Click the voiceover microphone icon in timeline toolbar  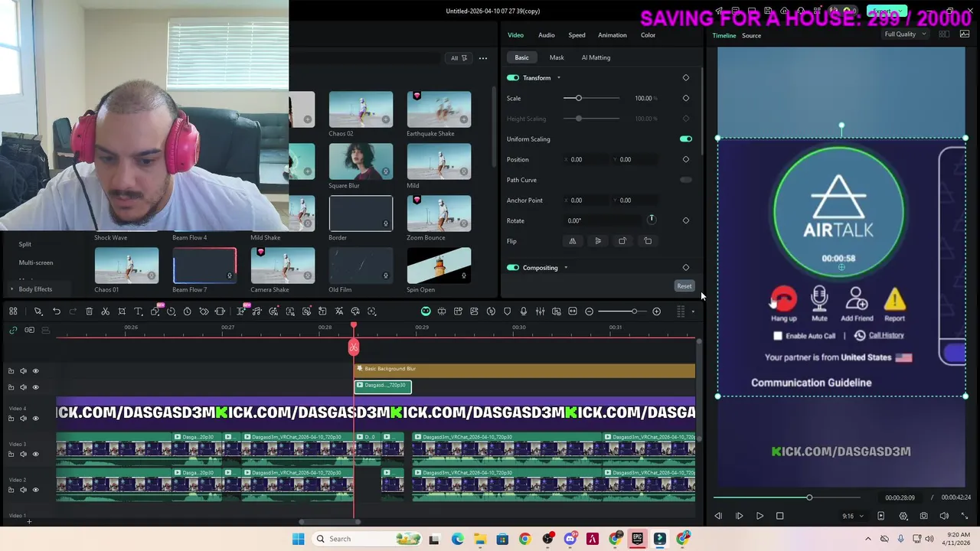point(524,311)
